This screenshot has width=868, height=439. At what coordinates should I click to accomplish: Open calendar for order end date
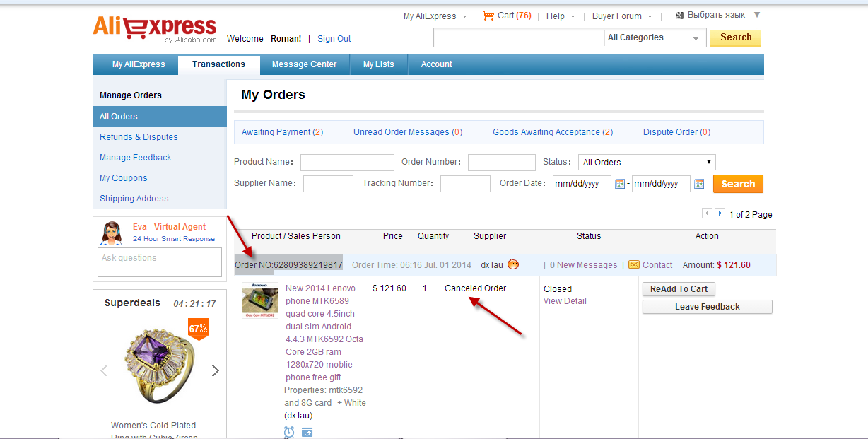[699, 184]
